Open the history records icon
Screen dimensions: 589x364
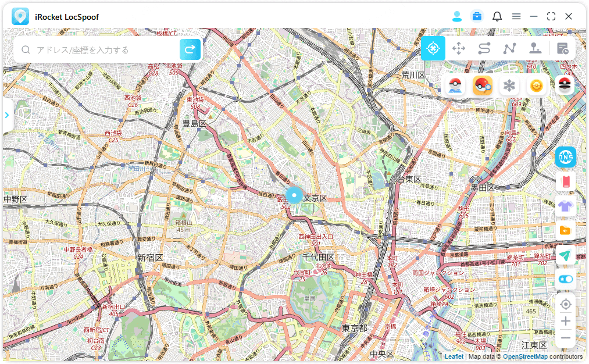(x=563, y=48)
